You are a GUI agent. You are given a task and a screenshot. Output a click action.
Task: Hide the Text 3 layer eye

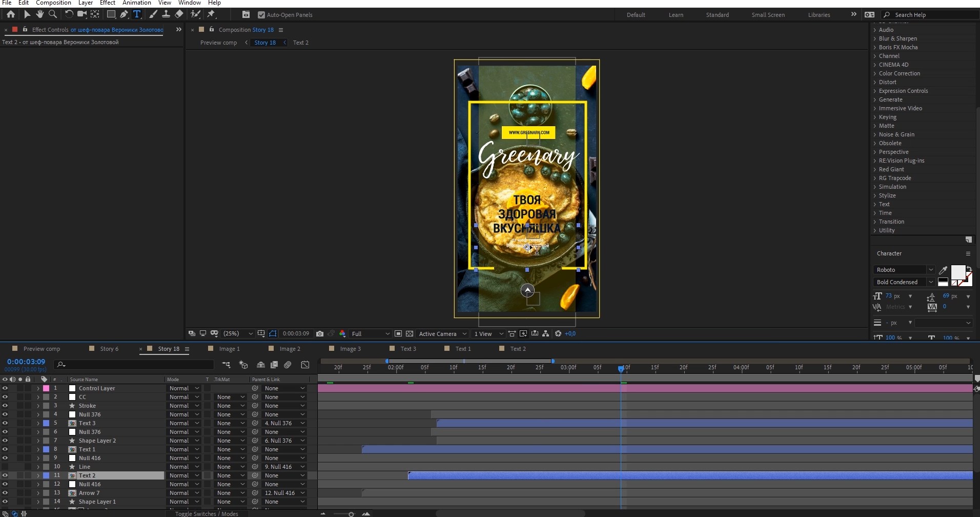[5, 423]
